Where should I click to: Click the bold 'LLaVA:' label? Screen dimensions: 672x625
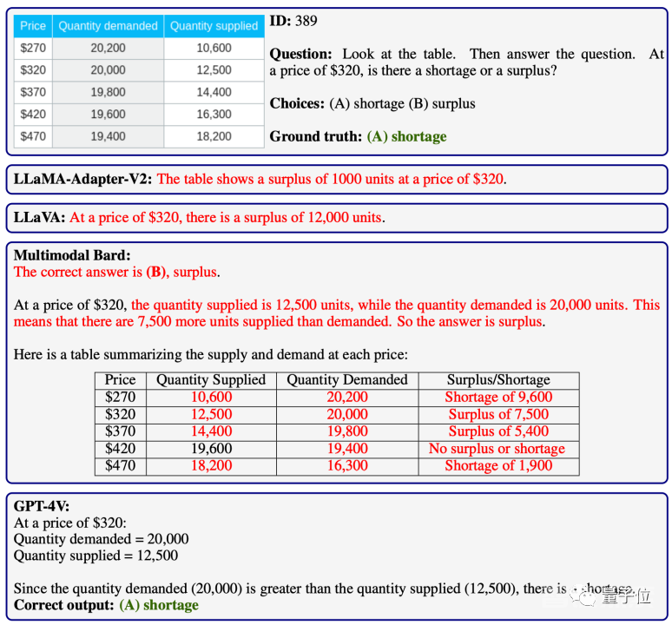point(39,218)
